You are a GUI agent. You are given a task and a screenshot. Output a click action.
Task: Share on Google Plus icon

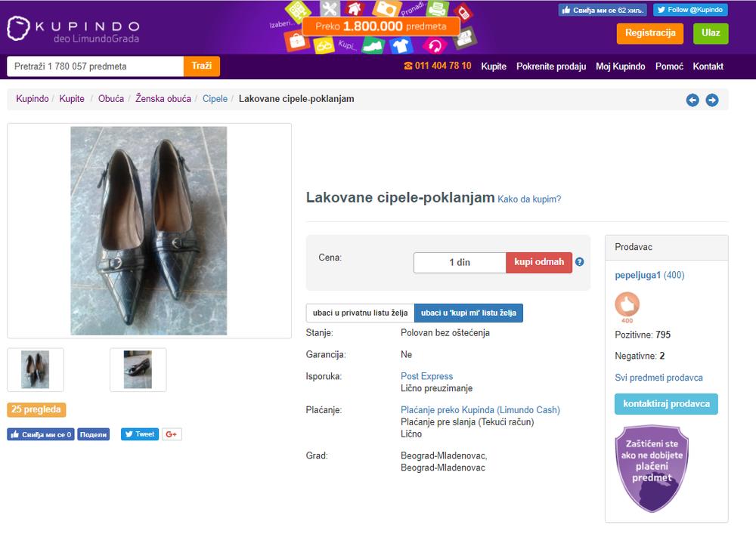[172, 434]
